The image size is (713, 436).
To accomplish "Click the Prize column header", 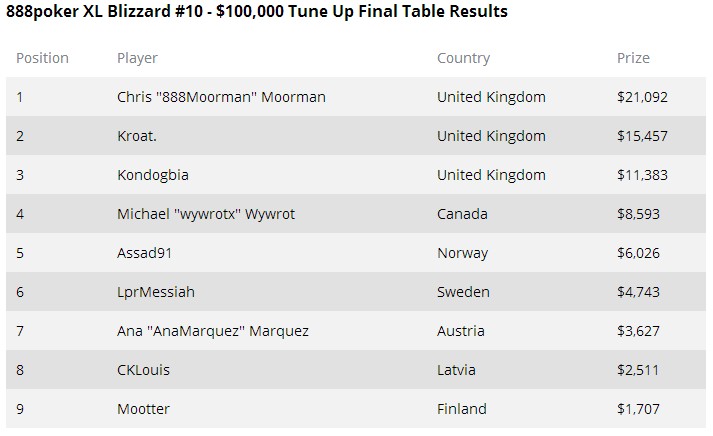I will pos(633,58).
